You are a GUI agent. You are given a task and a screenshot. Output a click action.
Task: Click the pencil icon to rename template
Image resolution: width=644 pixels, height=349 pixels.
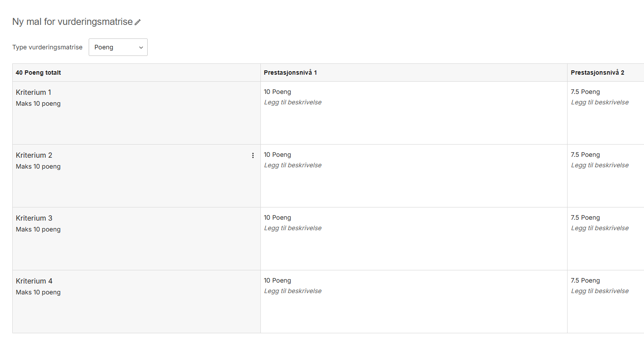click(138, 22)
